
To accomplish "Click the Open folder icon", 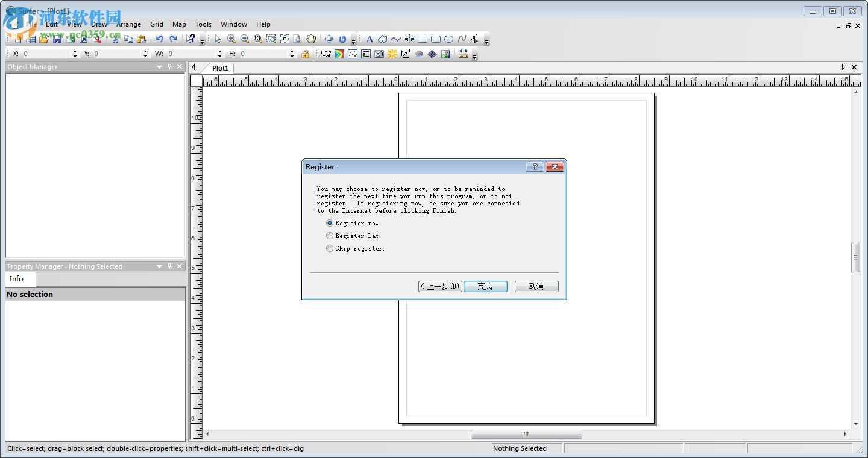I will tap(44, 39).
